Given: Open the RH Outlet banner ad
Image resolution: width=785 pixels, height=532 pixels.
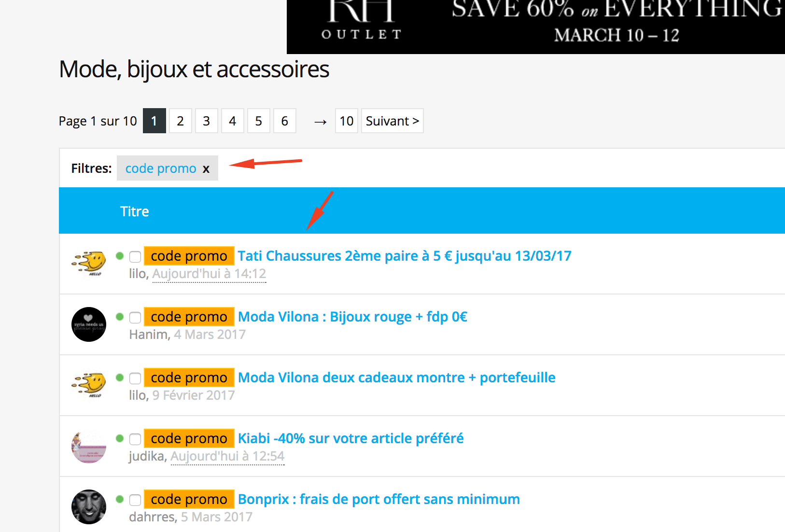Looking at the screenshot, I should click(x=535, y=26).
